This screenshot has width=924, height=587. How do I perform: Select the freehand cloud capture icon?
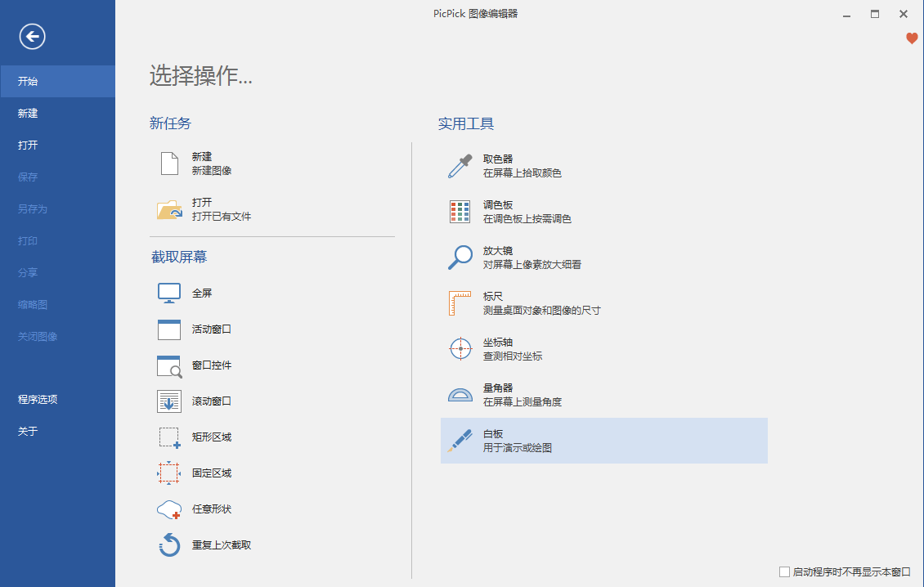pyautogui.click(x=169, y=509)
